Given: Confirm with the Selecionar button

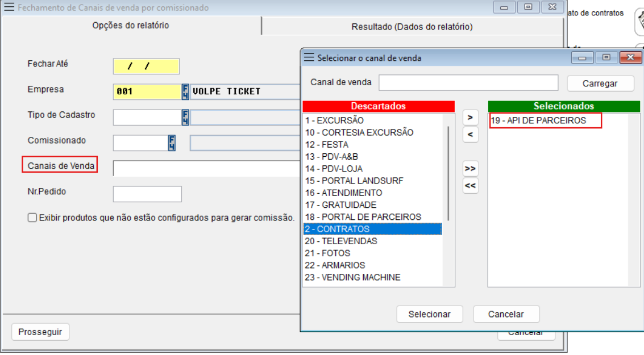Looking at the screenshot, I should pyautogui.click(x=429, y=314).
